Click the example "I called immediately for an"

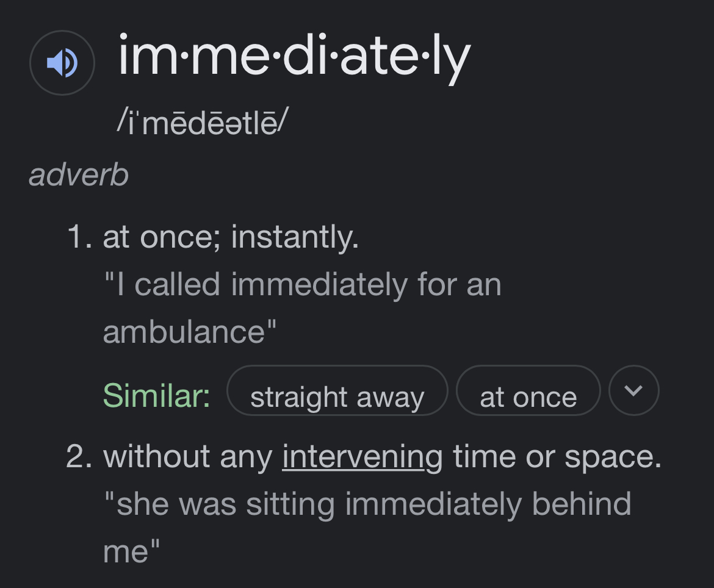click(x=302, y=284)
